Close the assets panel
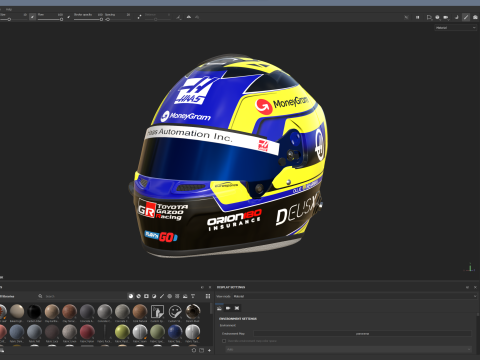The image size is (480, 360). pos(210,287)
